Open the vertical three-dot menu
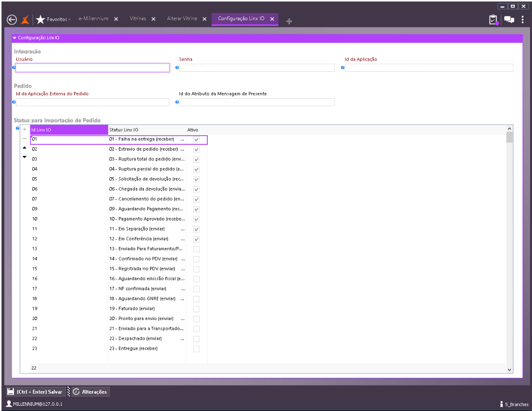Viewport: 532px width, 411px height. click(522, 20)
